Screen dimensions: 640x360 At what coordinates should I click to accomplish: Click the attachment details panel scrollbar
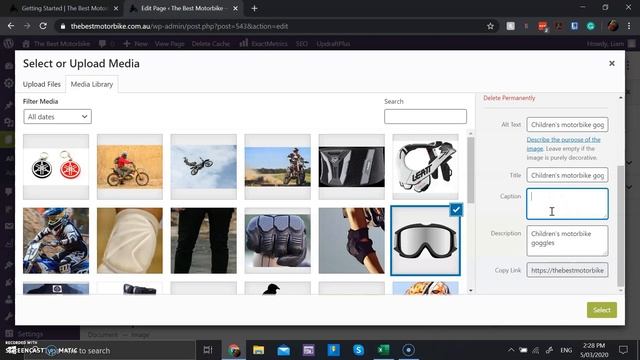621,226
